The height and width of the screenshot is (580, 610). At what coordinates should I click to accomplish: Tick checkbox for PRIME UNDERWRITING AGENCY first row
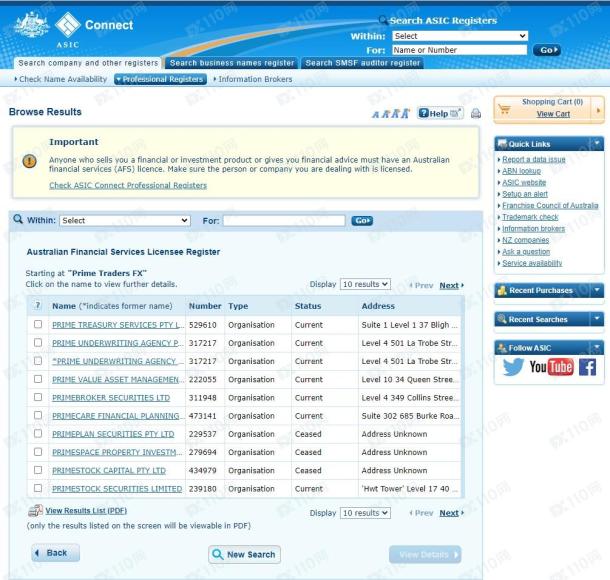pos(38,342)
